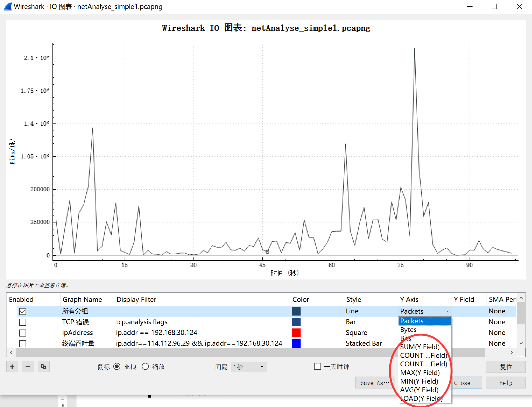Click the left arrow of the horizontal scrollbar
The image size is (532, 407).
[x=11, y=352]
